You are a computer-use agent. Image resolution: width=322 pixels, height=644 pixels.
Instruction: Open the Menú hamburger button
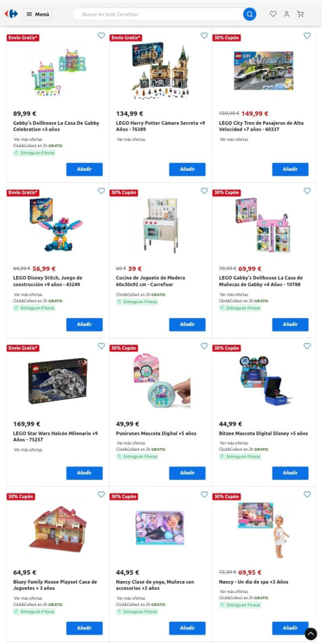[38, 14]
